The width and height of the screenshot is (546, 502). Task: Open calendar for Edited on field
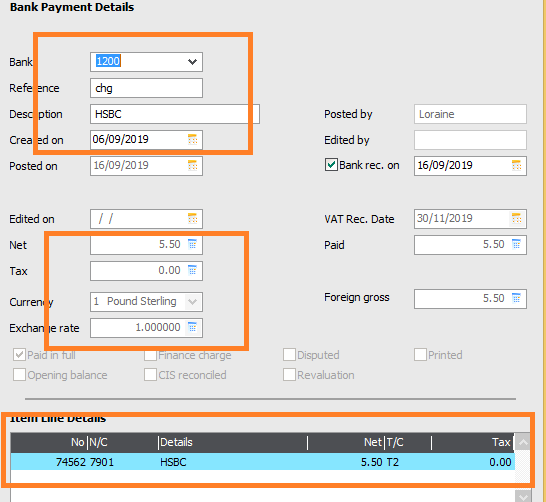(x=193, y=219)
